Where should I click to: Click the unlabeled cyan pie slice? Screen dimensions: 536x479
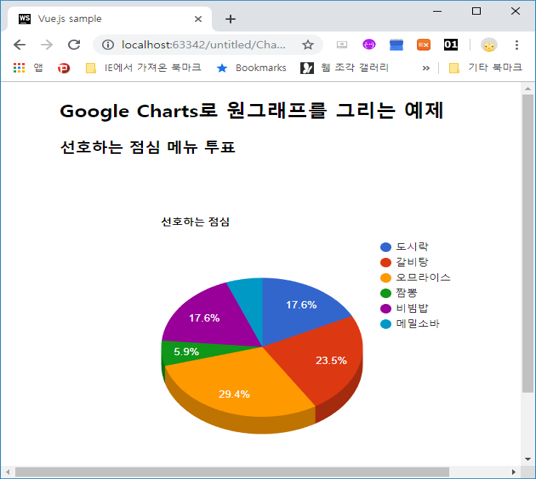pyautogui.click(x=250, y=301)
